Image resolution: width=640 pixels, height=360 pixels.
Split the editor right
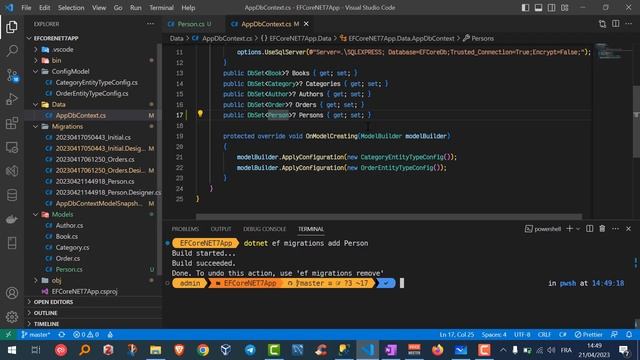(x=616, y=24)
